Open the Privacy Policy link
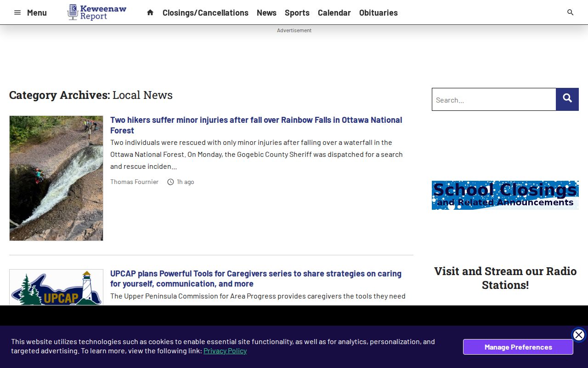 pyautogui.click(x=225, y=351)
